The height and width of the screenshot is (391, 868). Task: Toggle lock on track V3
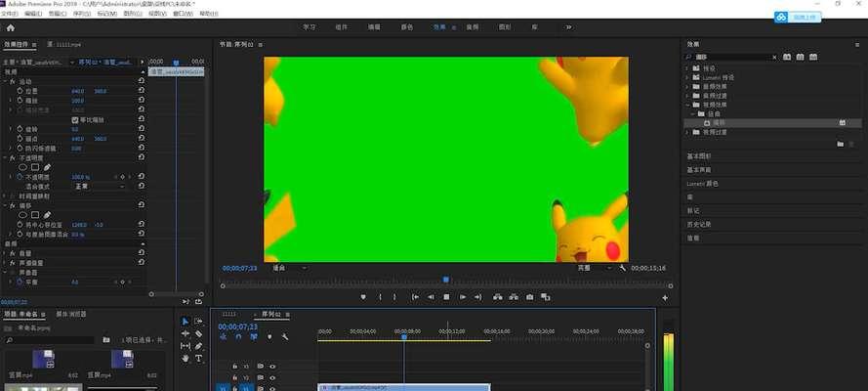[x=235, y=367]
